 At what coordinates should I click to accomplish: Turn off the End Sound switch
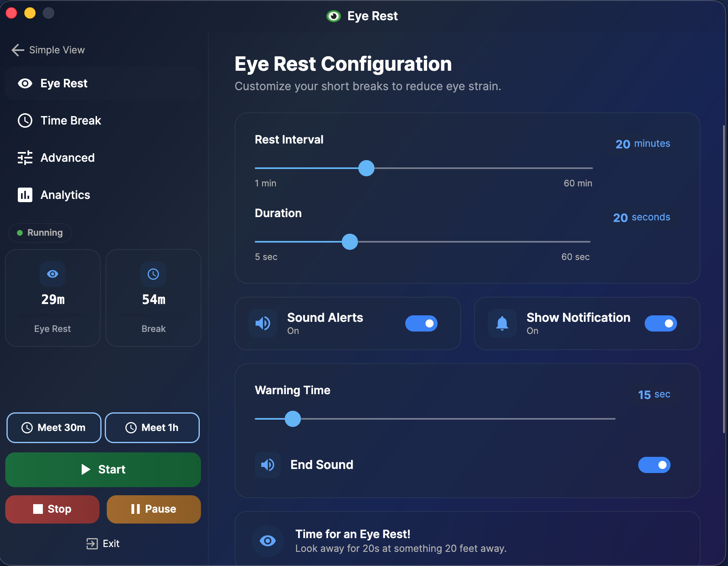pyautogui.click(x=654, y=465)
